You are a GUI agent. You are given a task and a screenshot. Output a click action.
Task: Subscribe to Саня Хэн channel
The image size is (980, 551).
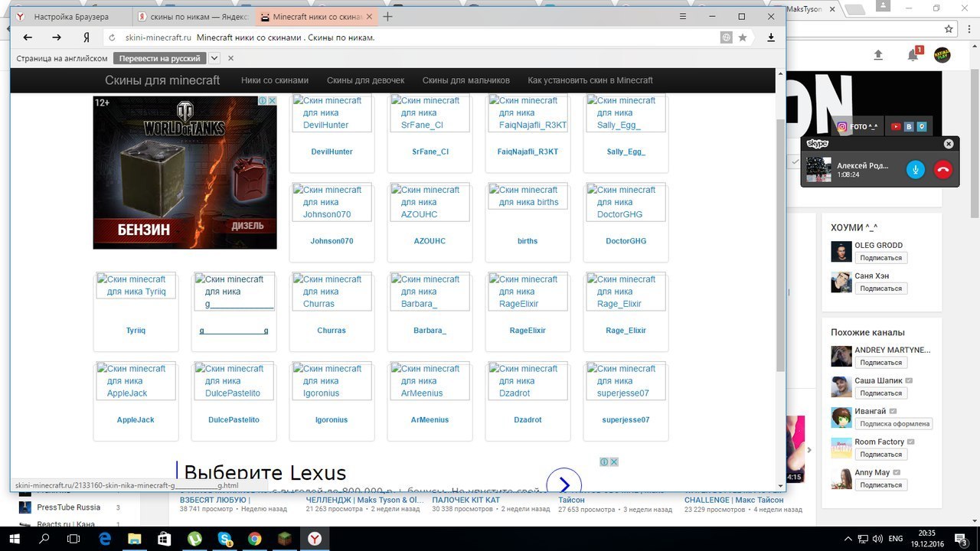(x=880, y=289)
